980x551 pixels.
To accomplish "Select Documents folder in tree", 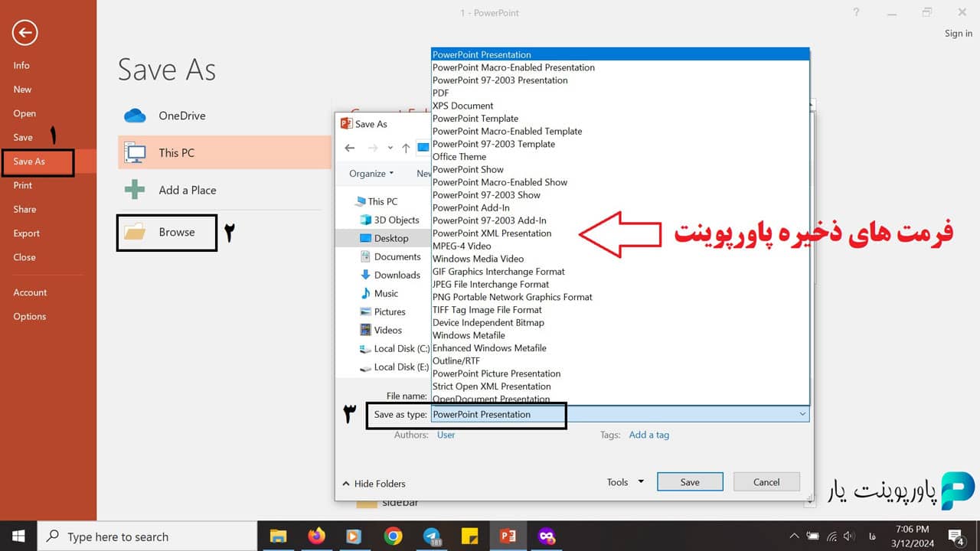I will click(x=390, y=256).
